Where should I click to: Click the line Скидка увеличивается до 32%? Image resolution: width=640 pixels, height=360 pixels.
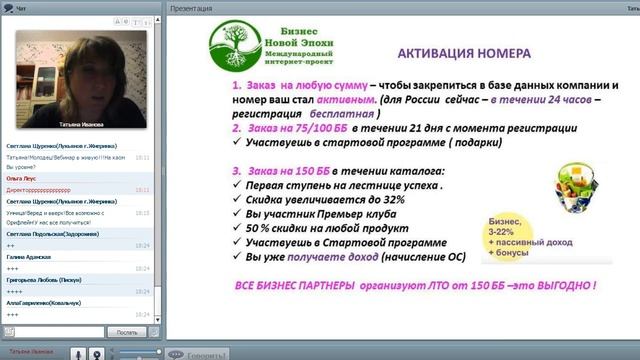[x=325, y=200]
